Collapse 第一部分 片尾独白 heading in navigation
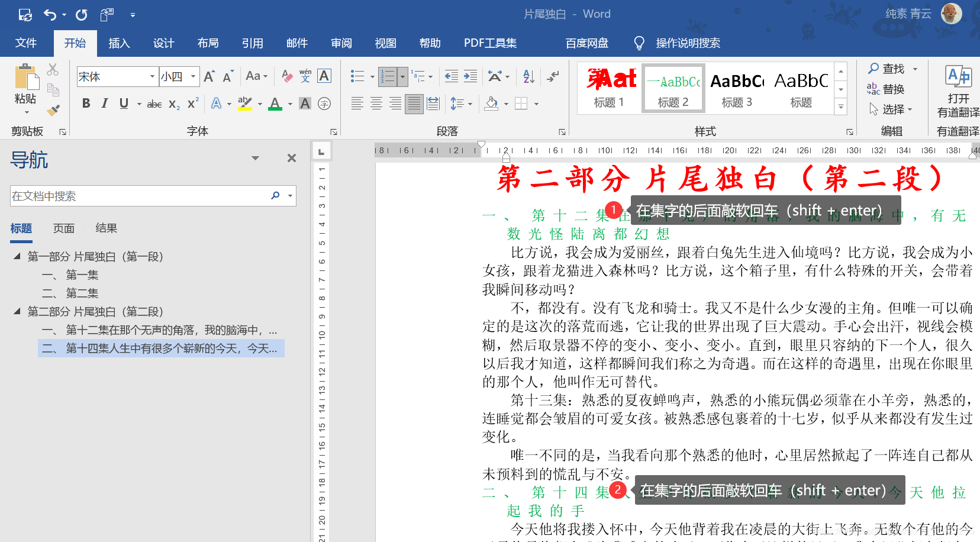This screenshot has width=980, height=542. tap(17, 256)
